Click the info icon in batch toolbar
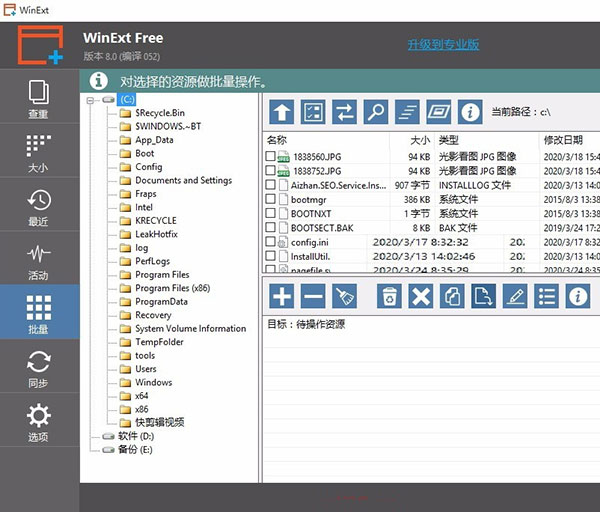This screenshot has width=600, height=512. point(578,296)
